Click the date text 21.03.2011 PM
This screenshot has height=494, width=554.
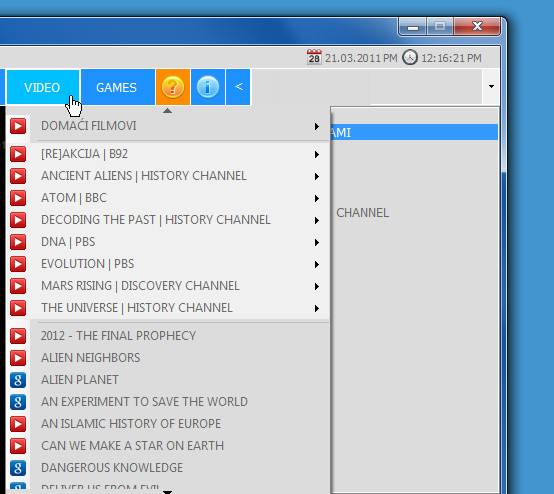pos(361,58)
